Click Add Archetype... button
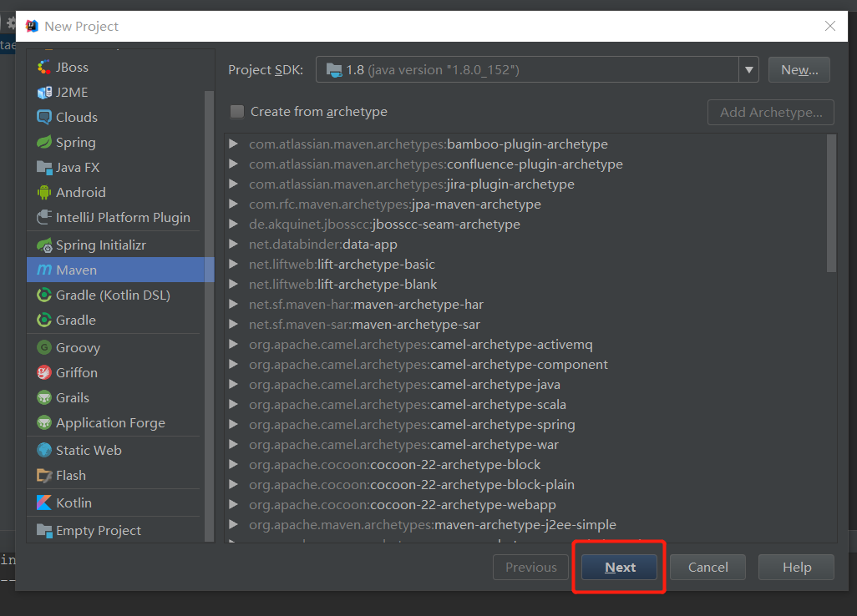 [771, 113]
